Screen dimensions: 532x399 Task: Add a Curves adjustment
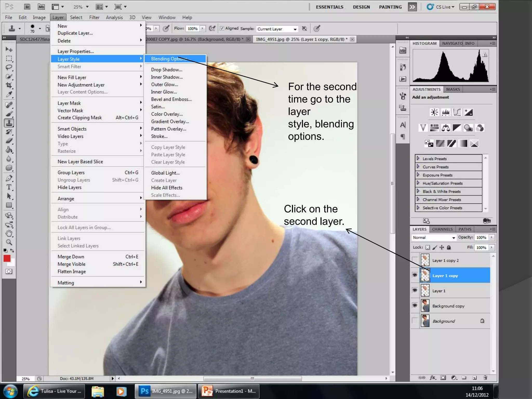(457, 112)
